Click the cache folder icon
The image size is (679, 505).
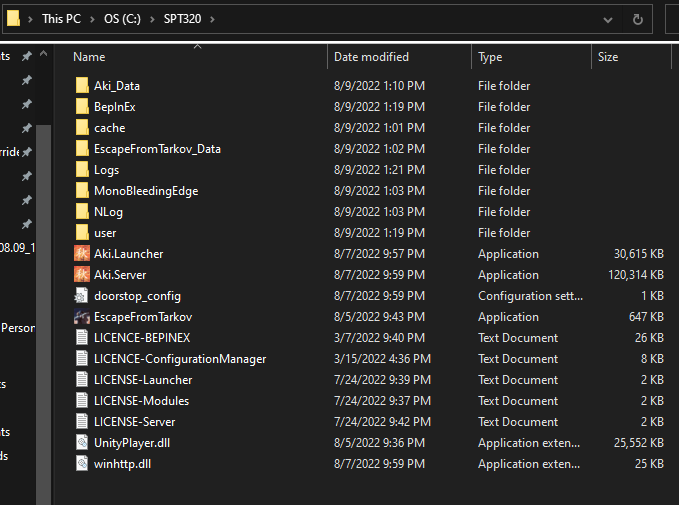[x=82, y=127]
